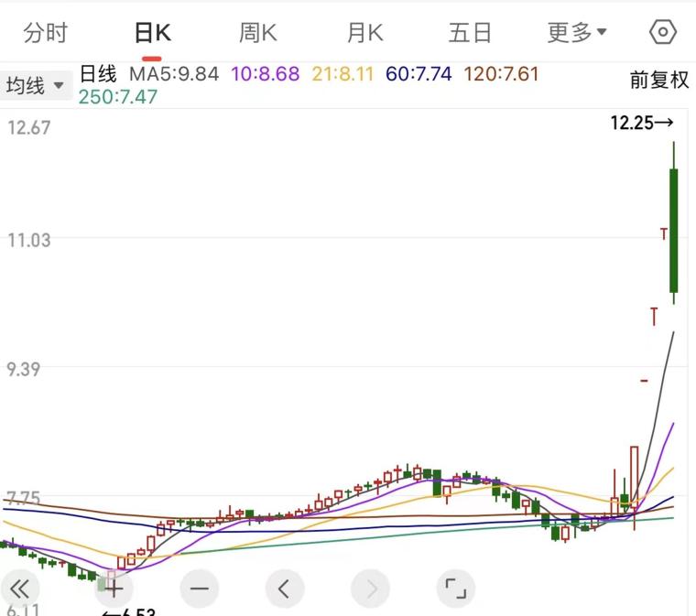Move chart left with back arrow
The image size is (696, 616).
285,589
